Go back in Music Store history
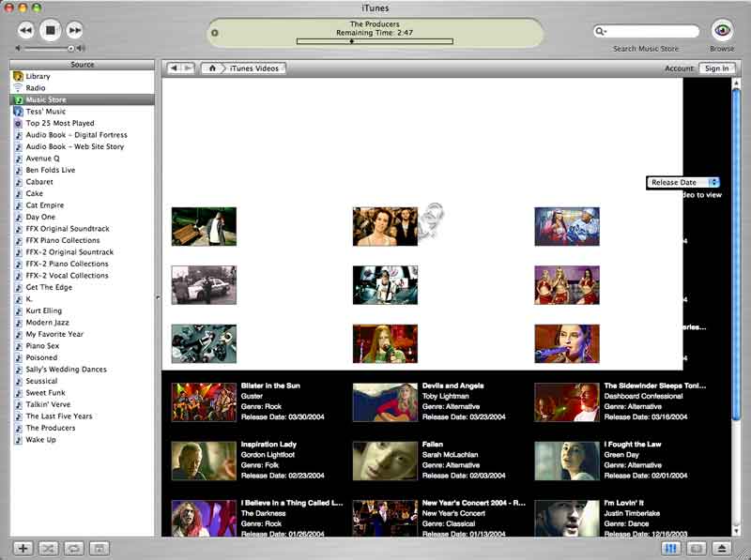The width and height of the screenshot is (751, 560). (175, 68)
